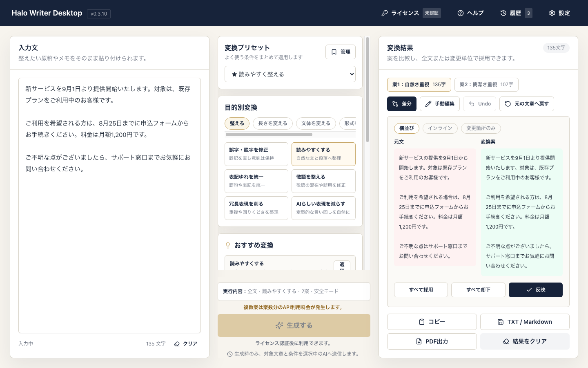Select the 長さを変える category chip
The image size is (588, 368).
tap(273, 123)
